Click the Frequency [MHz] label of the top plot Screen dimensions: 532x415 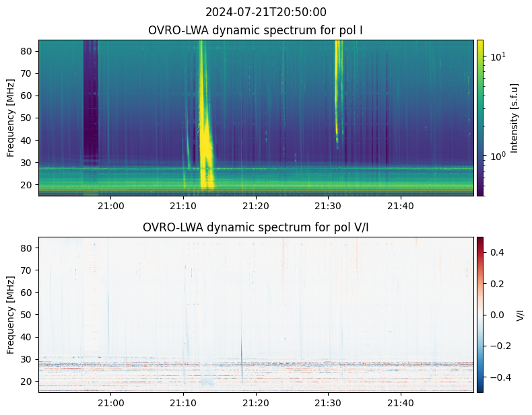click(x=11, y=118)
